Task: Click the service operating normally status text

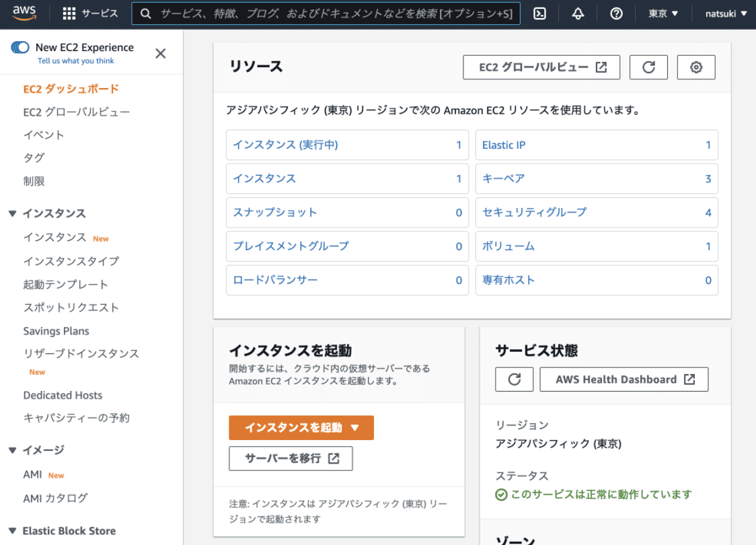Action: (601, 495)
